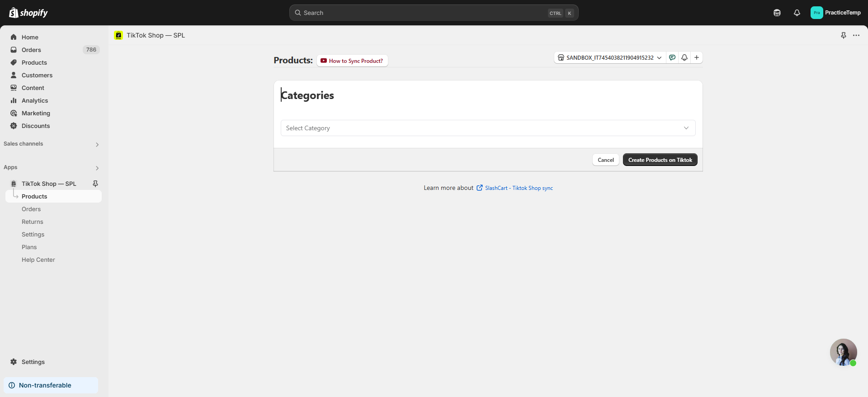This screenshot has width=868, height=397.
Task: Open the support chat avatar
Action: click(x=844, y=352)
